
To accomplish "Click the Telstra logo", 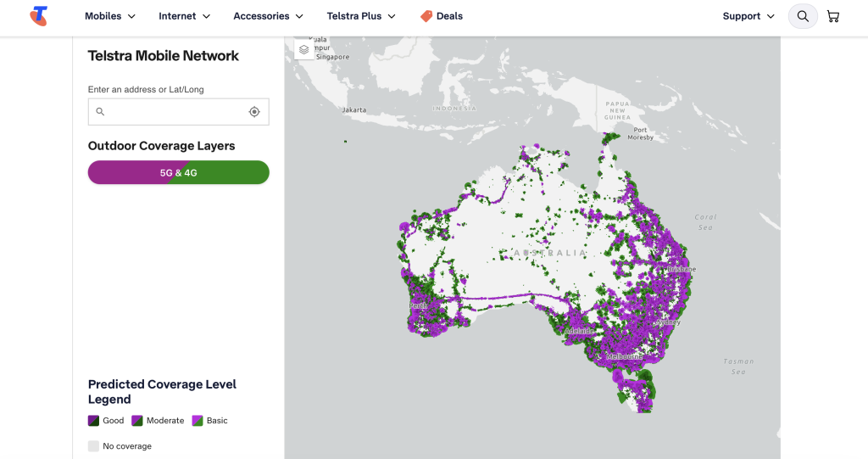I will [x=39, y=16].
